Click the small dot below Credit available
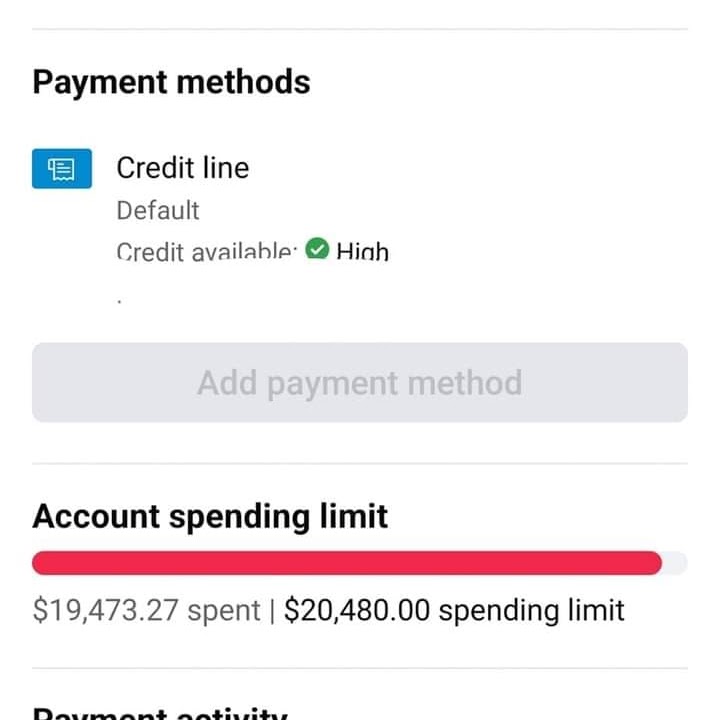 tap(119, 299)
